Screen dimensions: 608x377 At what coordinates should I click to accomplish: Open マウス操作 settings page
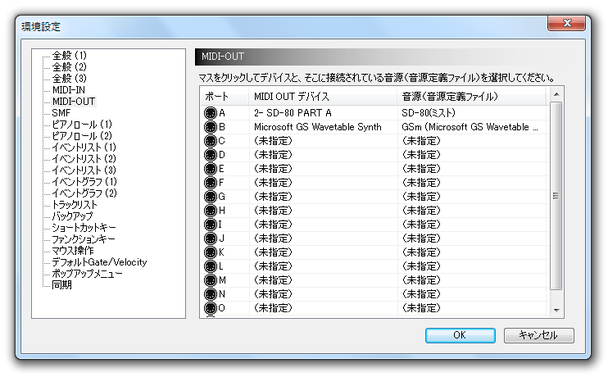(x=73, y=251)
